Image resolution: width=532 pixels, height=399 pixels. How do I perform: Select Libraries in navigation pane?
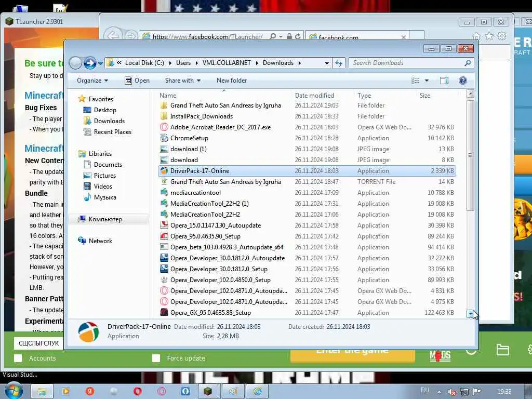(x=100, y=154)
